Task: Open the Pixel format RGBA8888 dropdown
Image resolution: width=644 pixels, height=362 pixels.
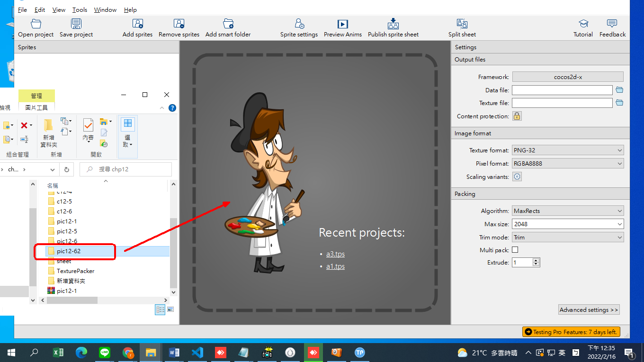Action: pyautogui.click(x=568, y=163)
